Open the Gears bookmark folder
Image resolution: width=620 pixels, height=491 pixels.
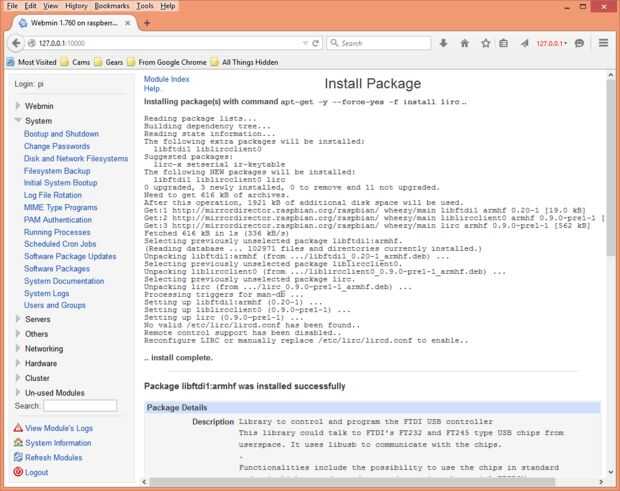click(x=109, y=62)
